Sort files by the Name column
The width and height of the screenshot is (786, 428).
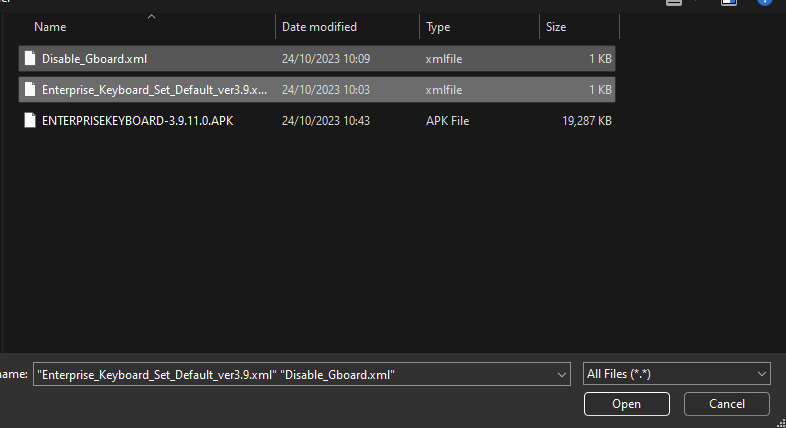click(50, 27)
